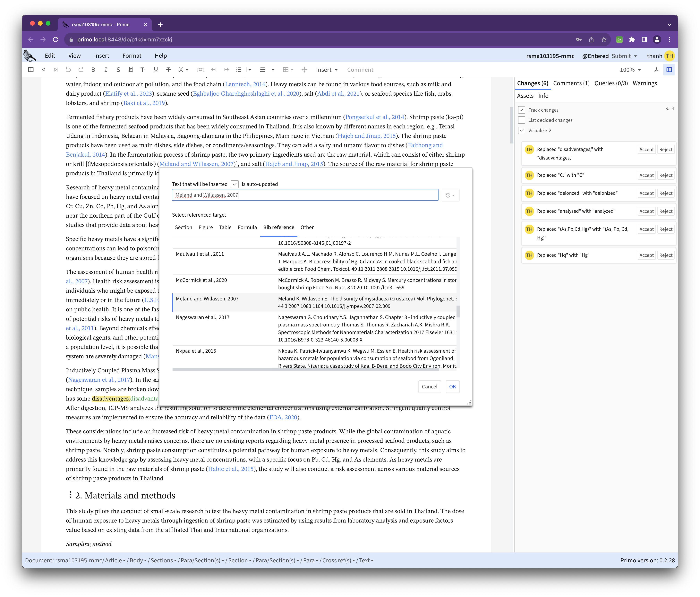
Task: Toggle right side panel icon
Action: pos(669,70)
